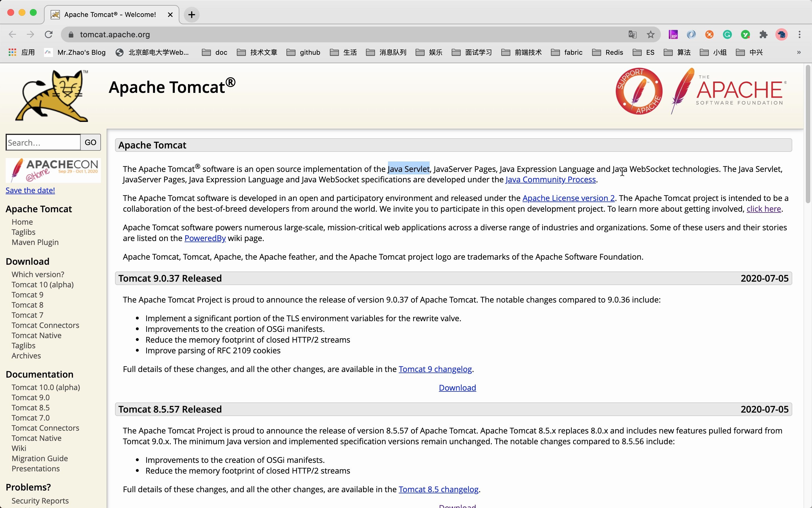Open Tomcat Native download link

37,335
